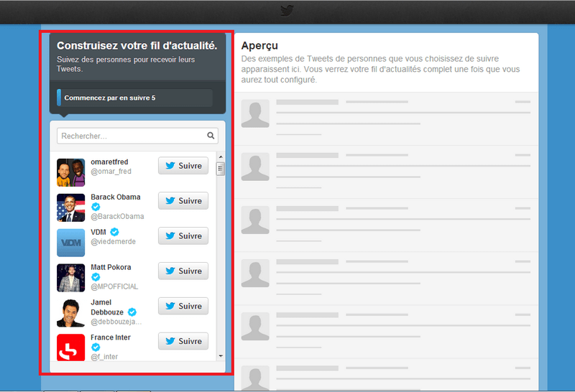Follow VDM with Suivre button
575x392 pixels.
click(183, 236)
